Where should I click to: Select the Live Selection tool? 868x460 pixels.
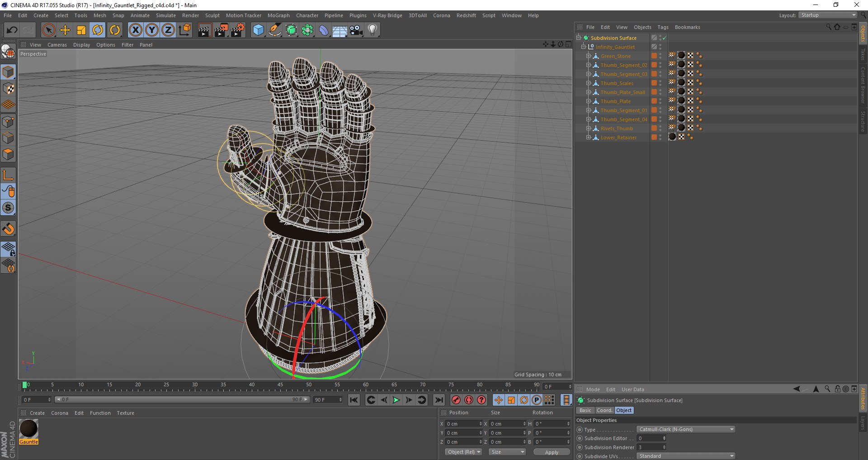48,30
